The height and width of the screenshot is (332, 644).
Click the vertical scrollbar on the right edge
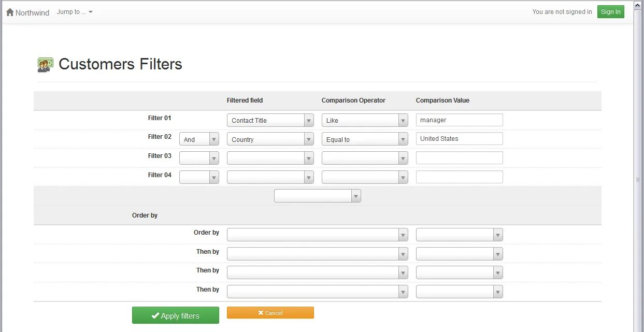pyautogui.click(x=638, y=179)
